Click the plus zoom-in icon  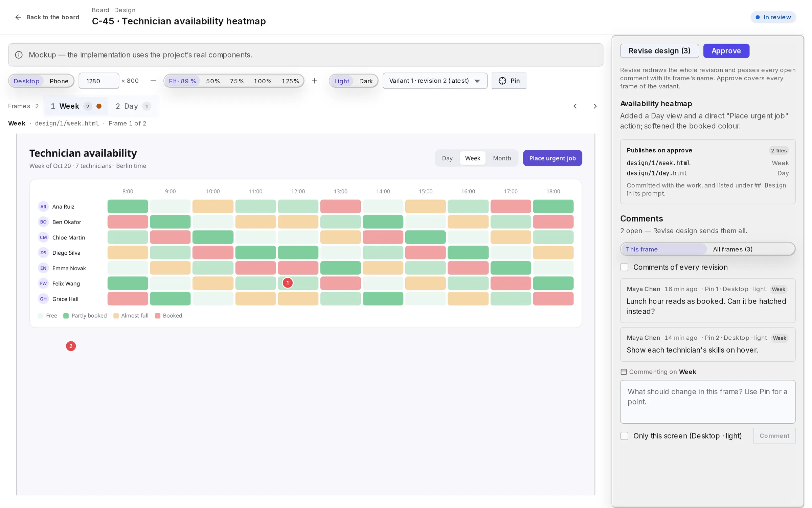pos(315,81)
